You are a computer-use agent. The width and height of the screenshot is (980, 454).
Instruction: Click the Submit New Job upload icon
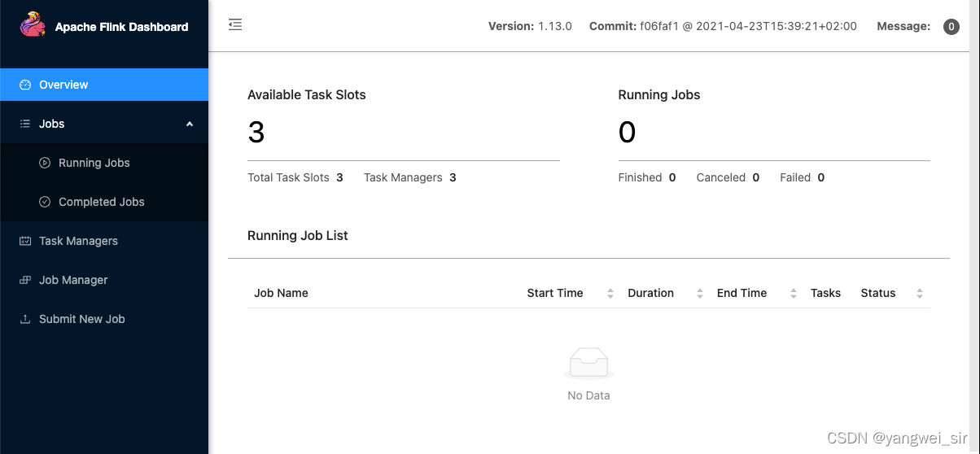tap(24, 319)
